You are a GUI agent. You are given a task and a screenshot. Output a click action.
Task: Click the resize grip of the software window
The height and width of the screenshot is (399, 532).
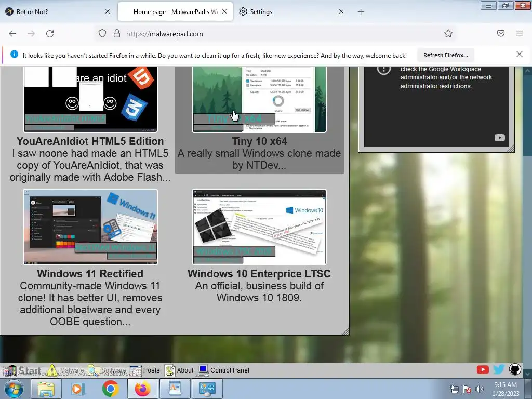[x=345, y=331]
